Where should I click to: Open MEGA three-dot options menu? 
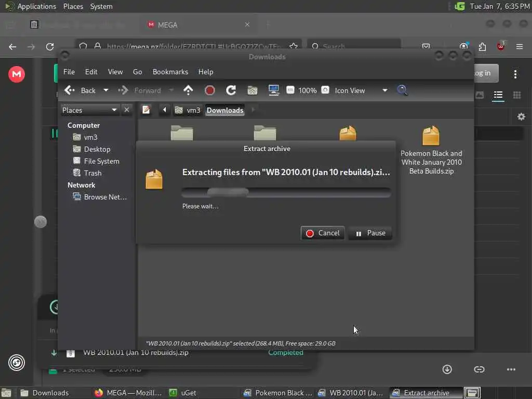pyautogui.click(x=515, y=74)
